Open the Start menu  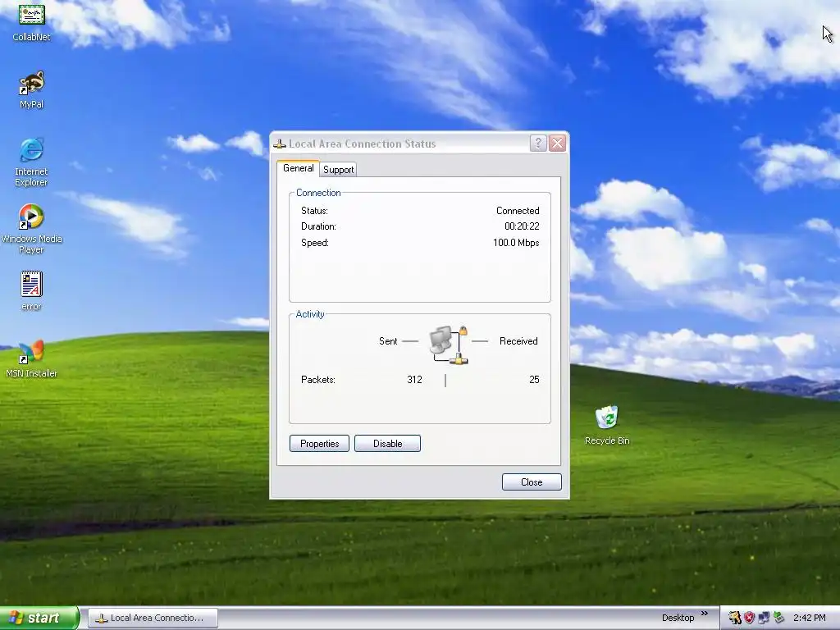[39, 618]
